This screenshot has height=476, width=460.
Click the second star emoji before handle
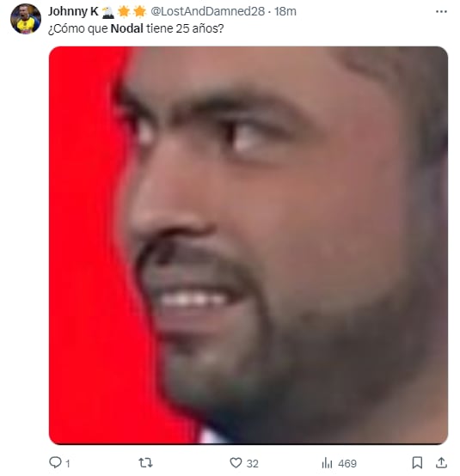(140, 11)
